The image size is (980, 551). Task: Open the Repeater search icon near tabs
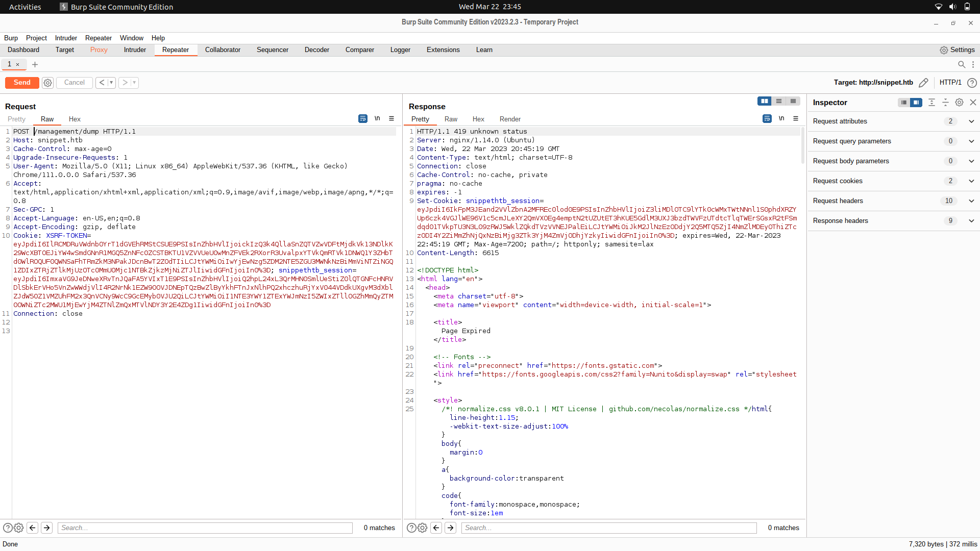(x=962, y=64)
